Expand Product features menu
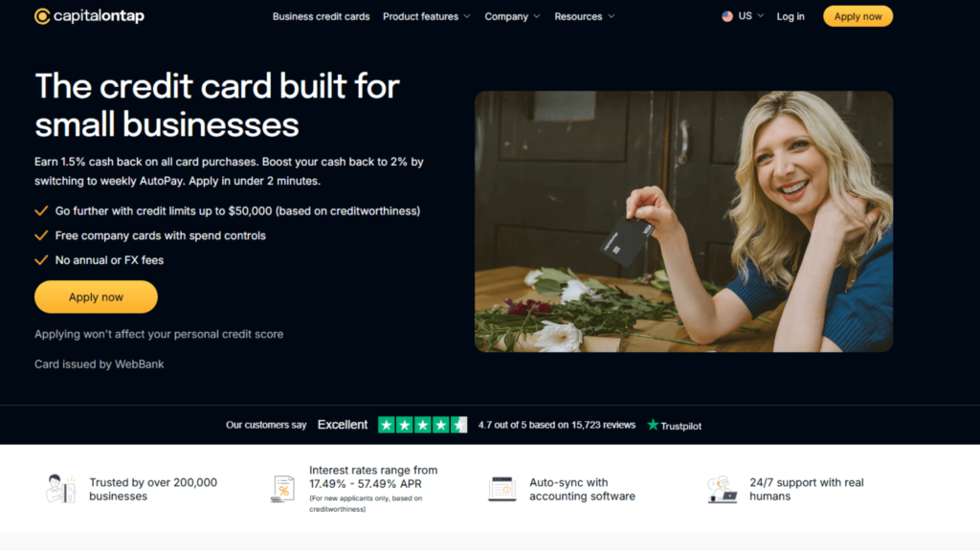 click(x=426, y=17)
